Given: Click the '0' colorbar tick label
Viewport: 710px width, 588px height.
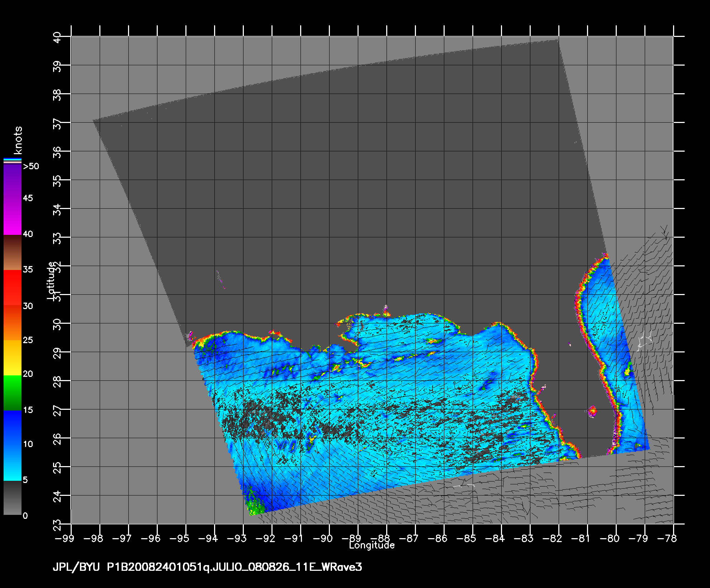Looking at the screenshot, I should [25, 516].
